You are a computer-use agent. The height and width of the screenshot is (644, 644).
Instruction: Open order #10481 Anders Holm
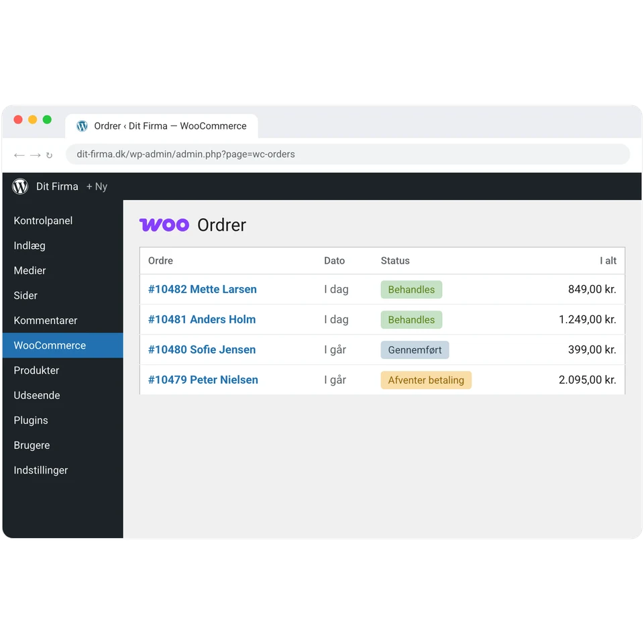coord(202,319)
